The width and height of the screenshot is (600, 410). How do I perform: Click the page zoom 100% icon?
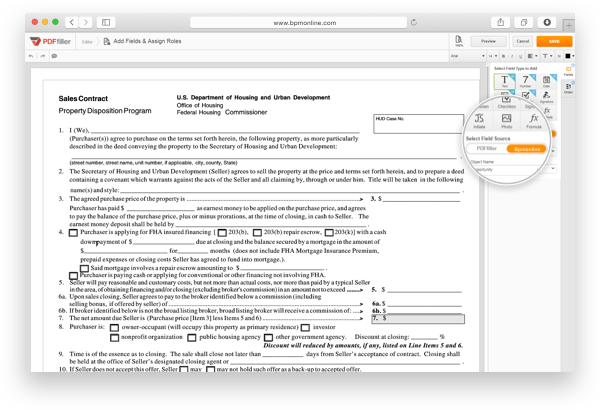click(459, 41)
